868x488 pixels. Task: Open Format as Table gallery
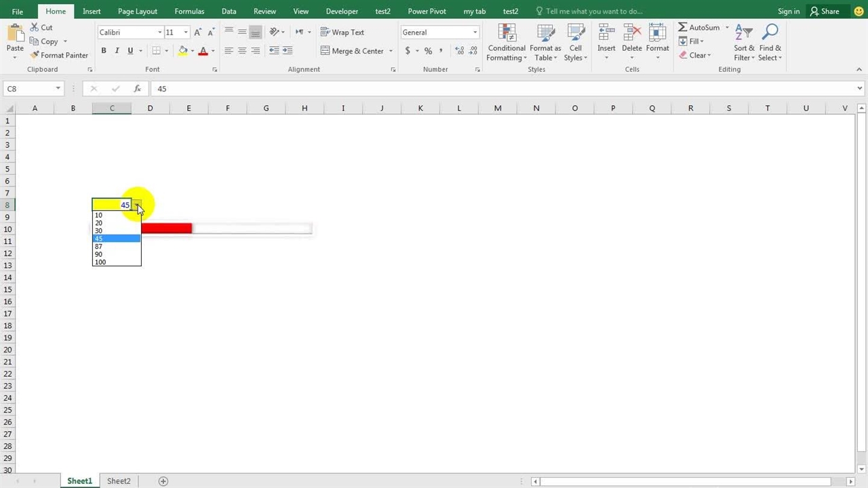click(x=545, y=33)
